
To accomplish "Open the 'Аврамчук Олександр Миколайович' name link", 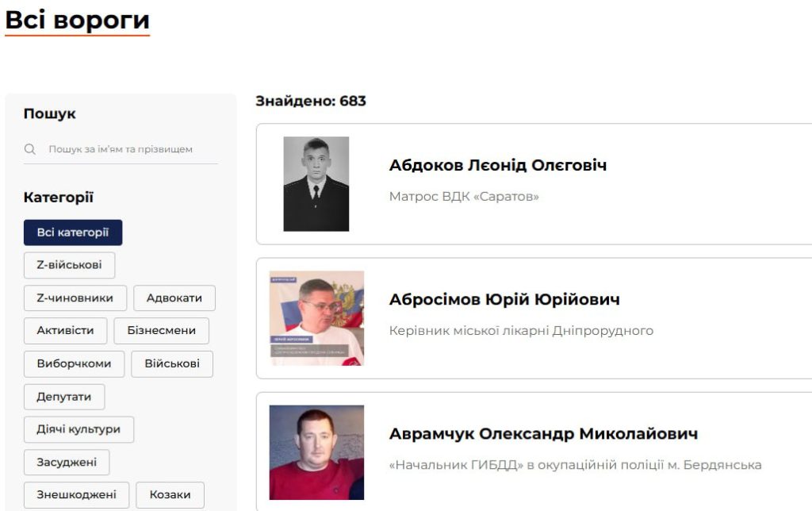I will pyautogui.click(x=543, y=434).
